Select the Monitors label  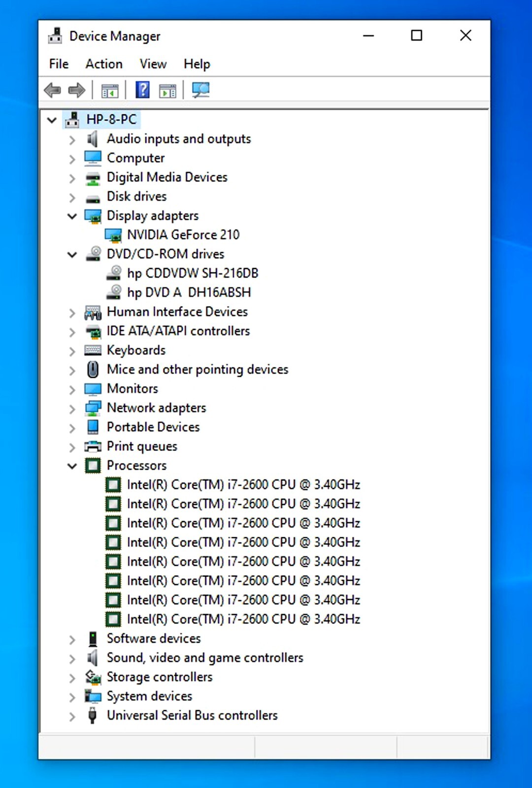coord(133,389)
